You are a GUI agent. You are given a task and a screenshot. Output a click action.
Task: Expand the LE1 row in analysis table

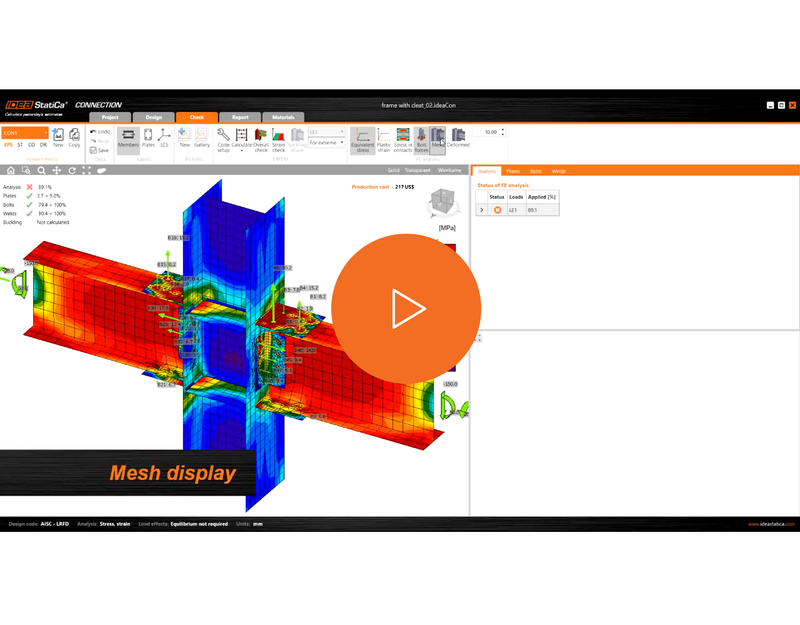point(482,210)
